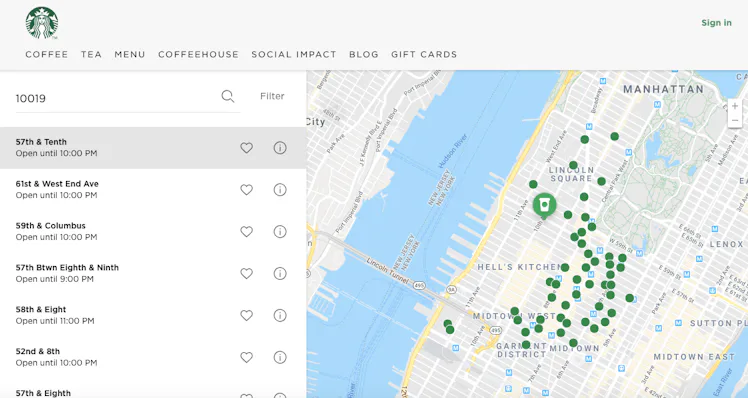Select the 59th & Columbus listing
The image size is (748, 398).
(153, 231)
